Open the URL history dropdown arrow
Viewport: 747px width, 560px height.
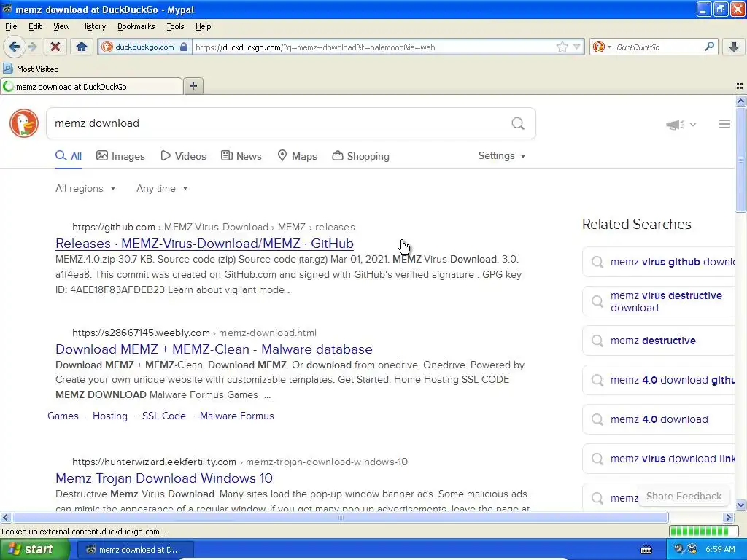[x=576, y=47]
